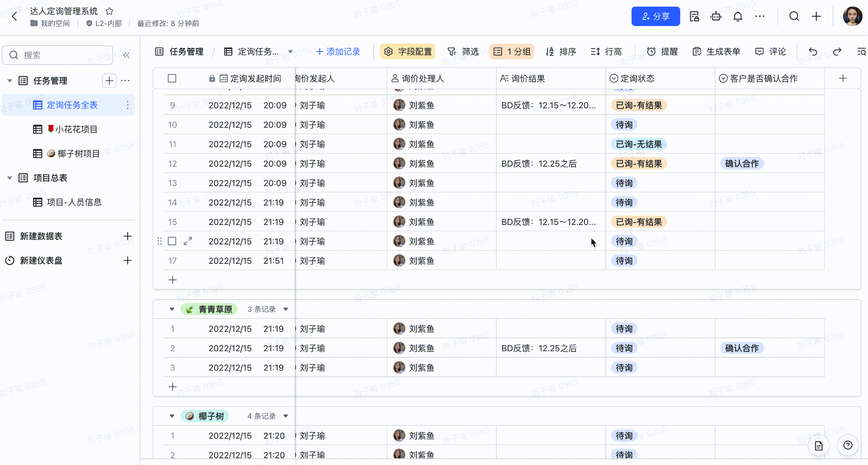Star this document as favorite
Image resolution: width=868 pixels, height=465 pixels.
pos(109,11)
